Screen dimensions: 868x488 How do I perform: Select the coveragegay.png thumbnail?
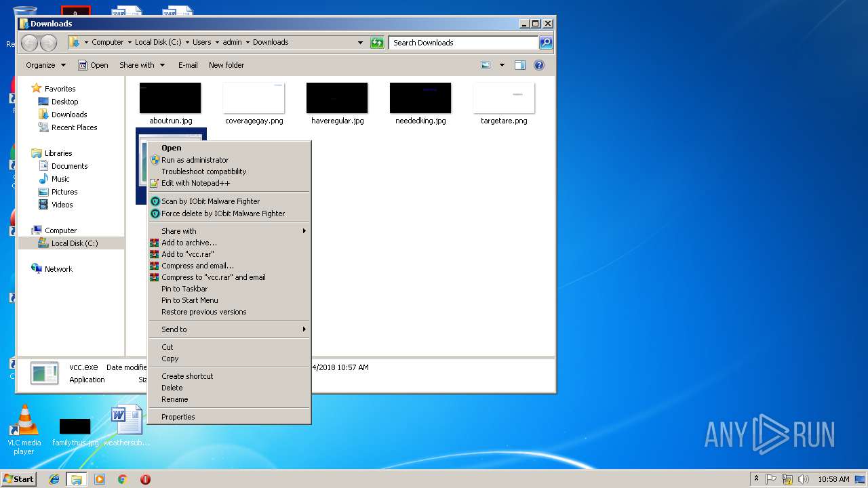[254, 98]
